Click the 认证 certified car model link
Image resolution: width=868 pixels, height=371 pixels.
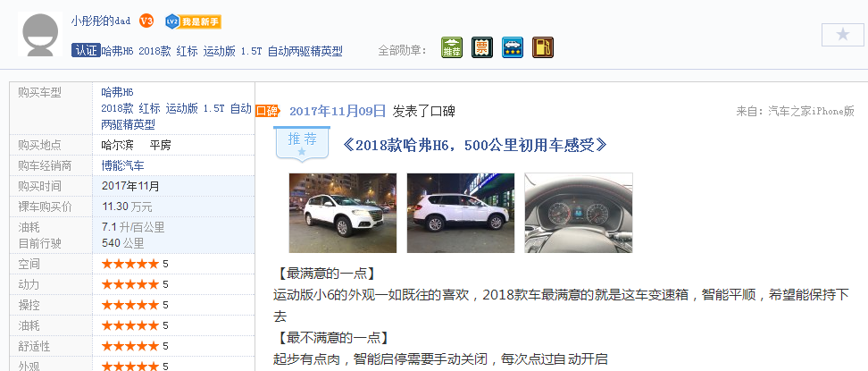[207, 51]
